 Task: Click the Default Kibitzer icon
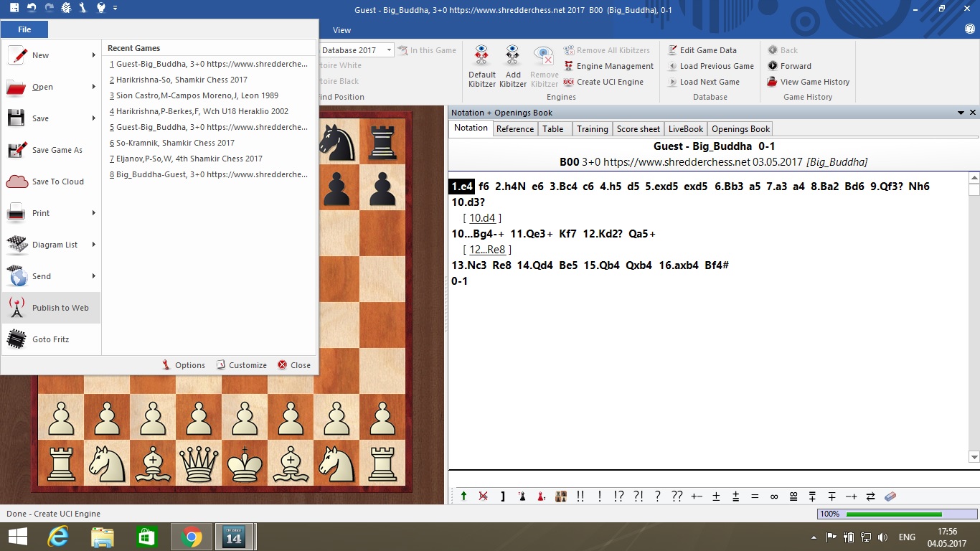[482, 56]
